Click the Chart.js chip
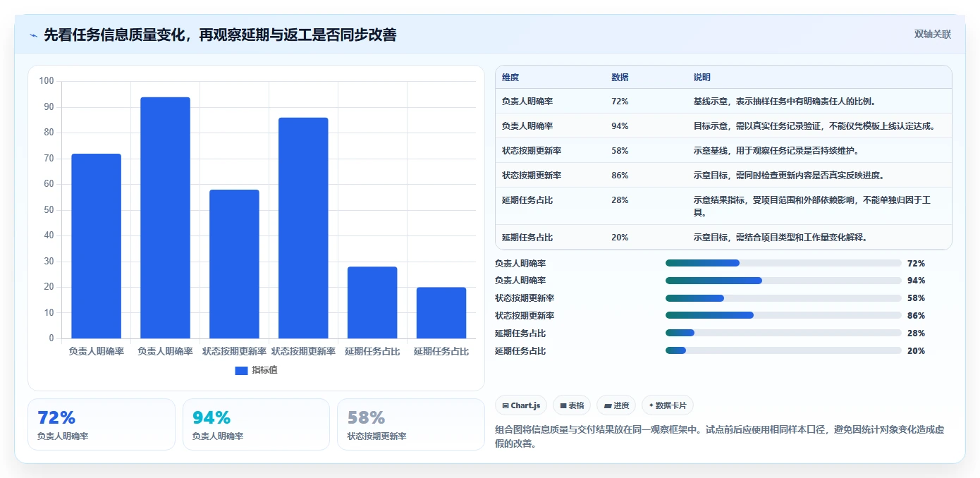980x478 pixels. pyautogui.click(x=521, y=405)
